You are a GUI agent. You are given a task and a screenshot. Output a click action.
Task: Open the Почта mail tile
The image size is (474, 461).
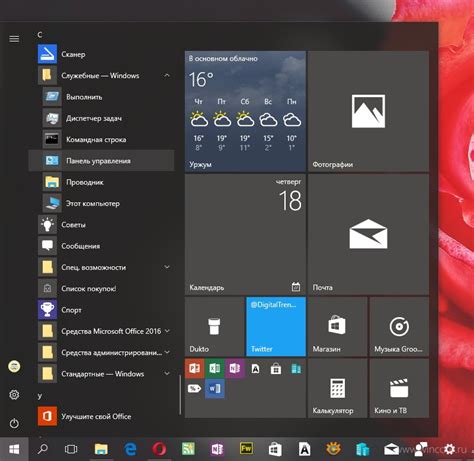click(368, 234)
